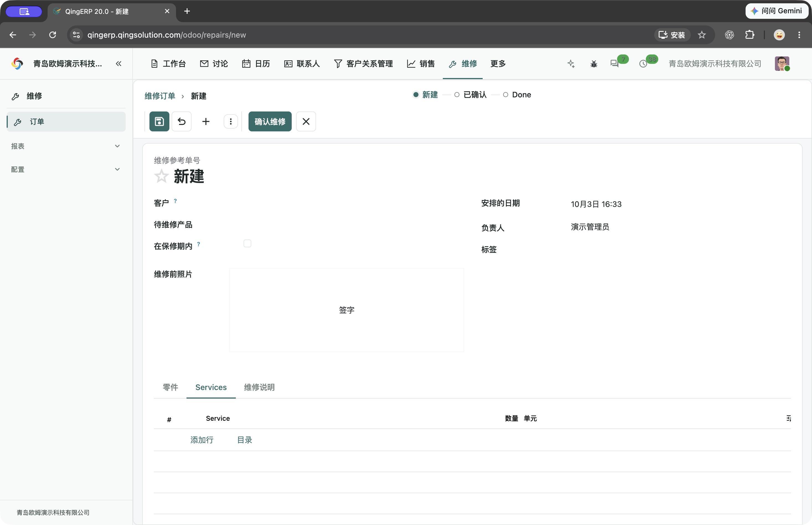Switch to the 零件 tab
812x525 pixels.
point(170,387)
